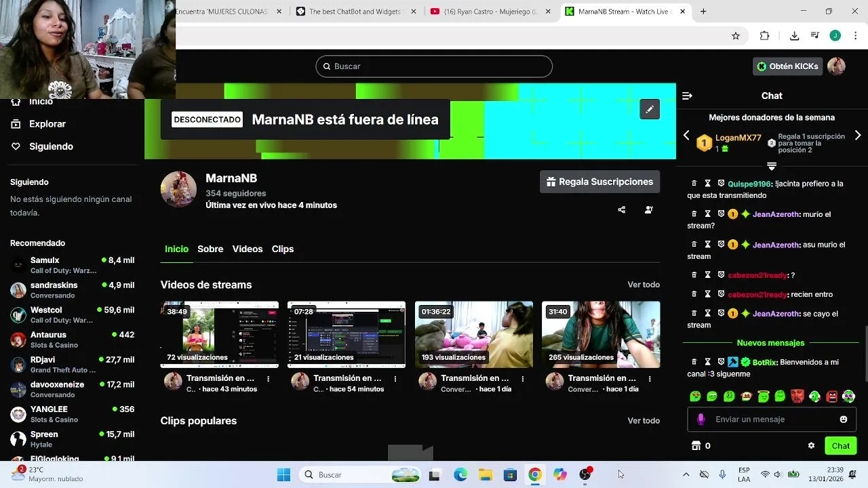Image resolution: width=868 pixels, height=488 pixels.
Task: Open recommended channel Westcol
Action: [x=73, y=314]
